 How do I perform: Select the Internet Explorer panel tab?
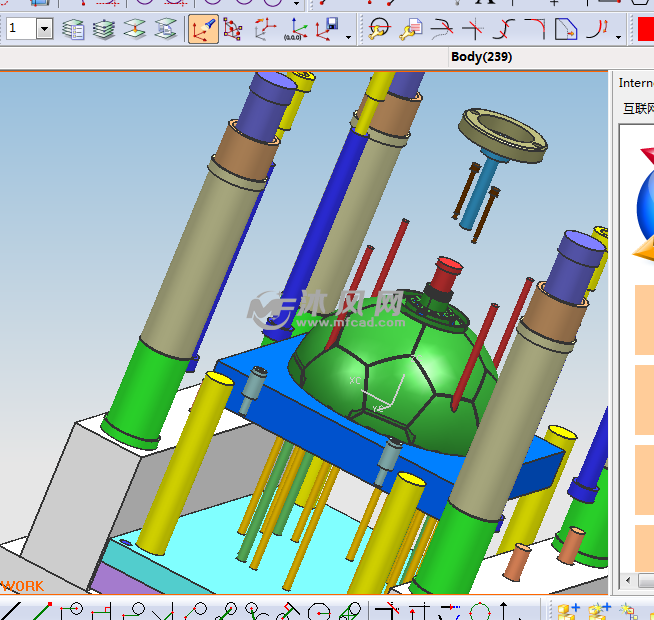point(635,83)
